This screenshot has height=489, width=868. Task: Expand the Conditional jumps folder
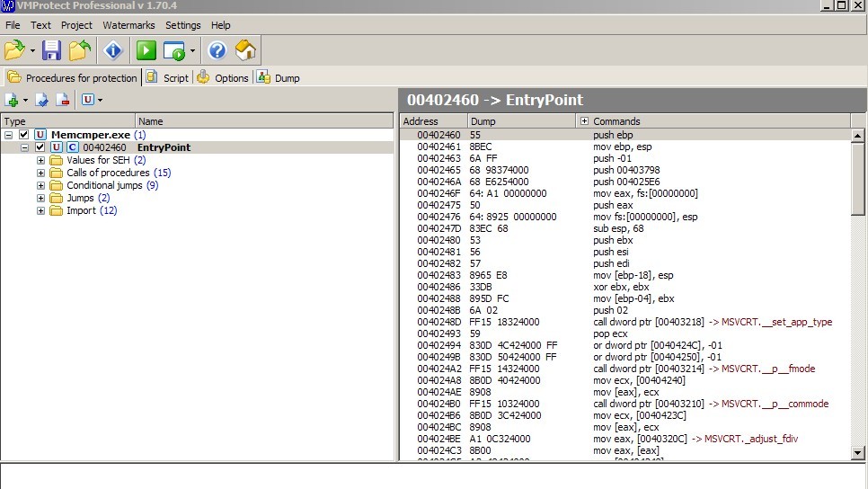(40, 185)
